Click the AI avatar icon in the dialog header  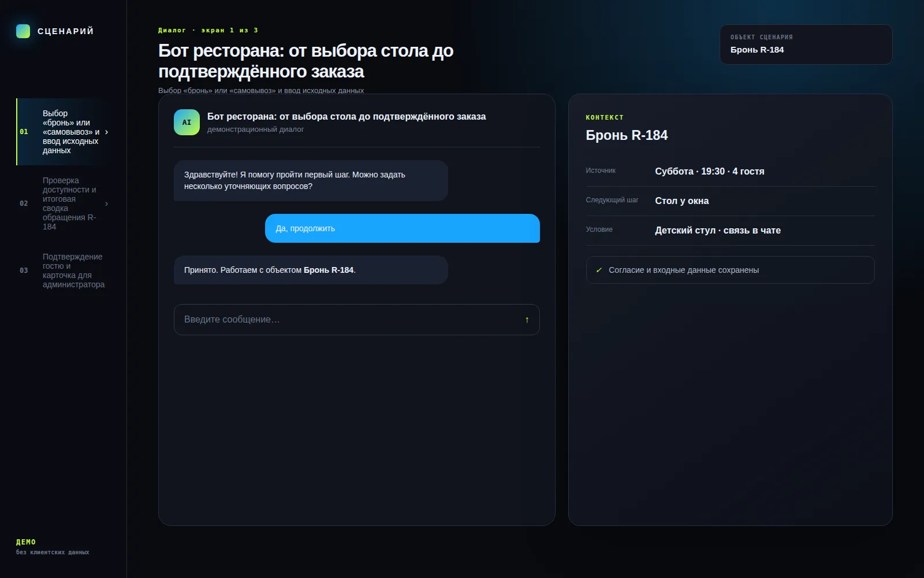tap(187, 123)
